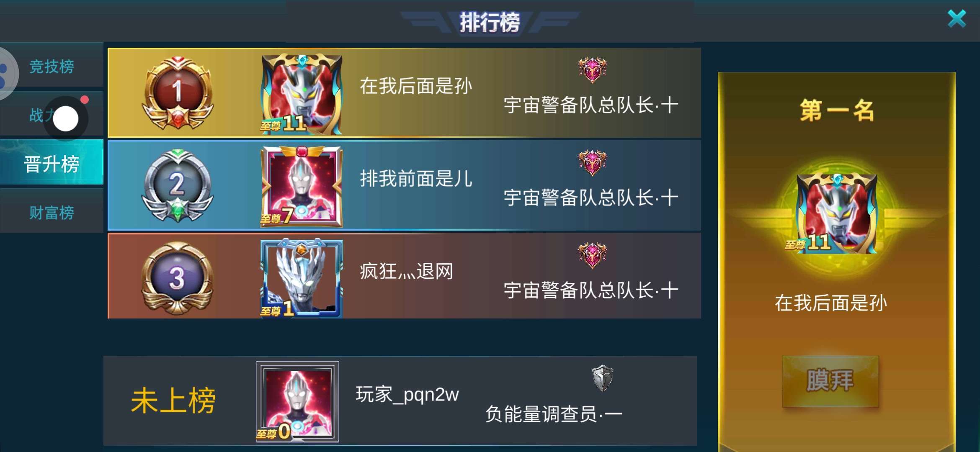
Task: Open first-place player's 至尊11 avatar in list
Action: pos(302,93)
